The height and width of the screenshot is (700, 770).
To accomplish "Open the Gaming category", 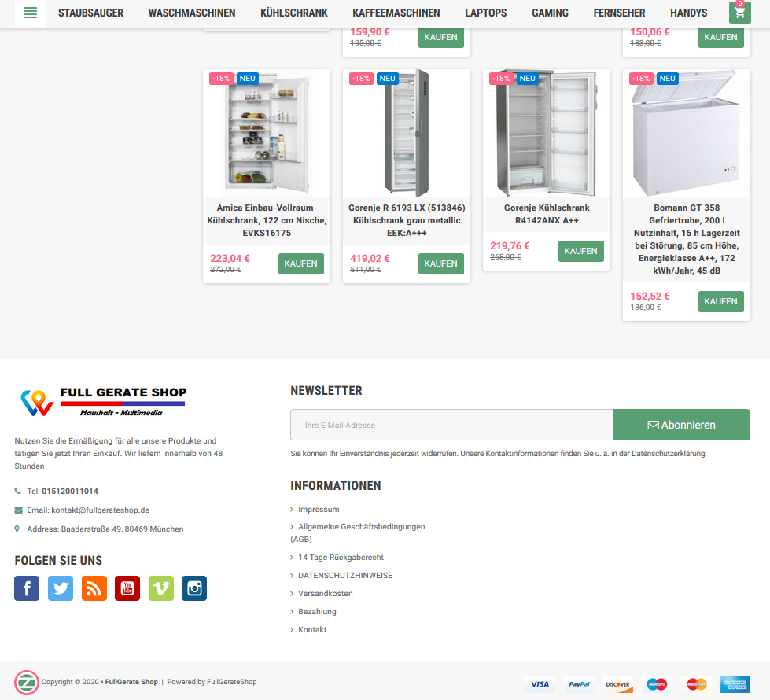I will 550,13.
